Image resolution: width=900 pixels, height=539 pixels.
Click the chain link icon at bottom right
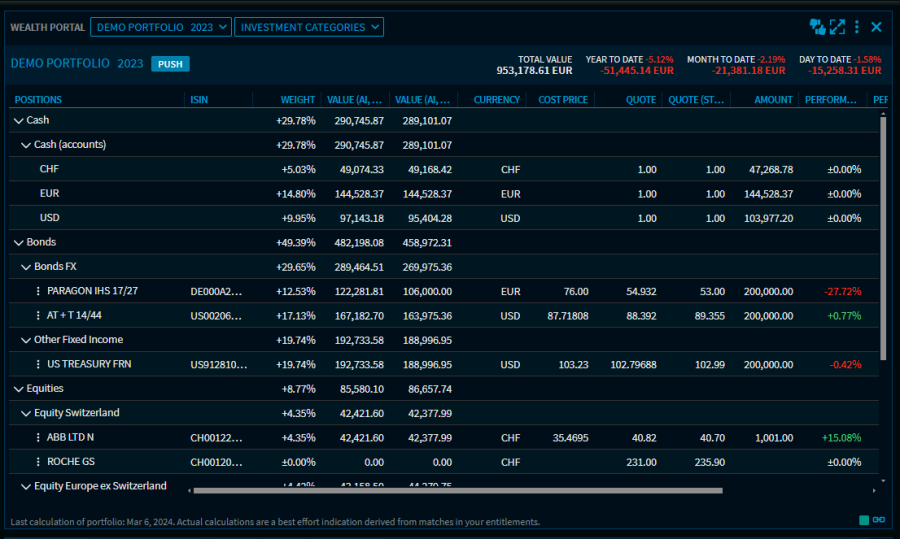click(879, 520)
